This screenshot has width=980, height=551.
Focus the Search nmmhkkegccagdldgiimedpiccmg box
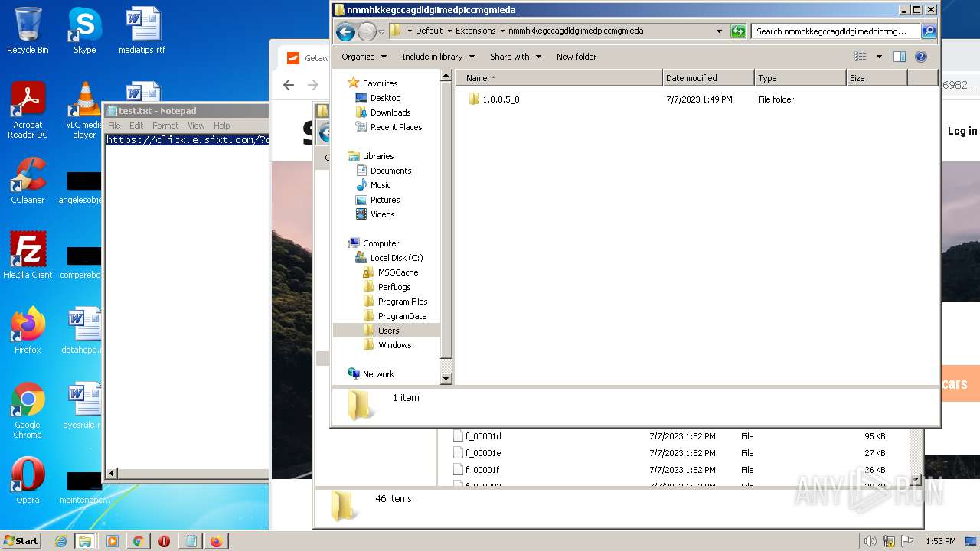pyautogui.click(x=835, y=31)
